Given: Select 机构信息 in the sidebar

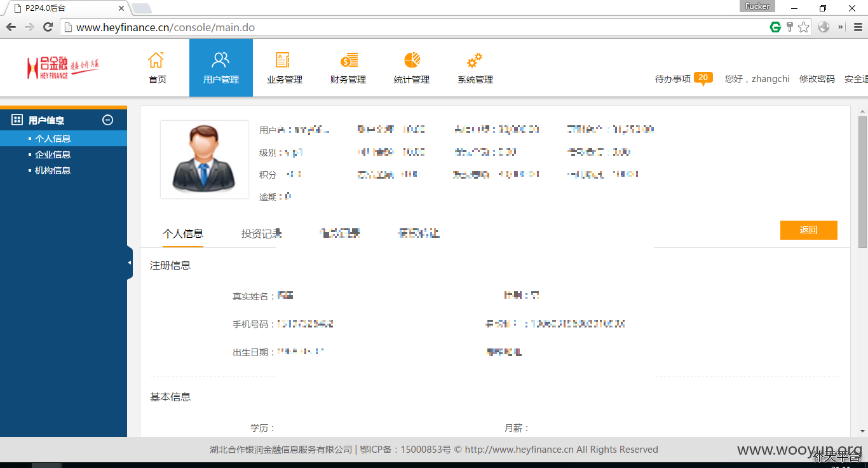Looking at the screenshot, I should 53,170.
